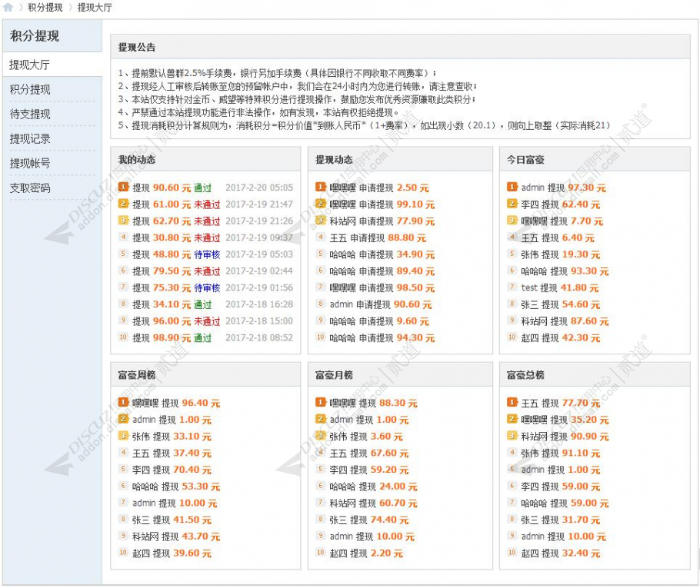
Task: Select admin 申请提现 90.60 元 entry
Action: click(381, 304)
